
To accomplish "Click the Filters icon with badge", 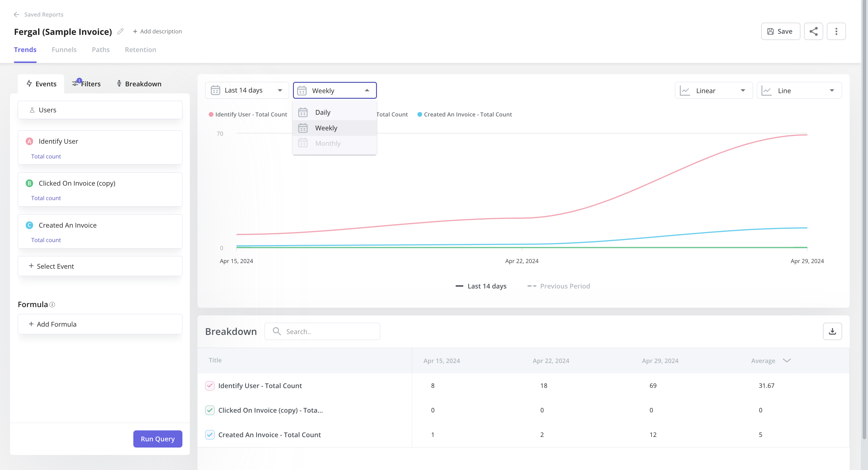I will coord(75,84).
